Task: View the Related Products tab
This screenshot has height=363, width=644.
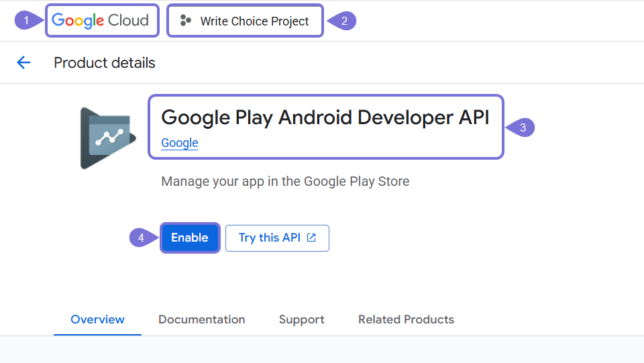Action: click(406, 319)
